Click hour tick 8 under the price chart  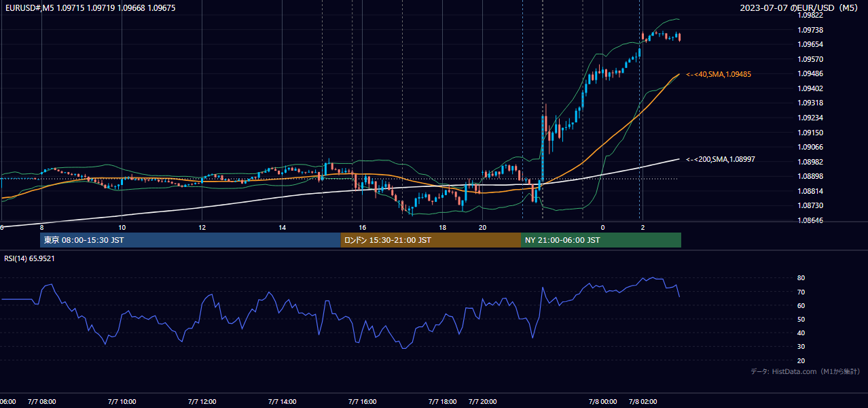[x=41, y=227]
